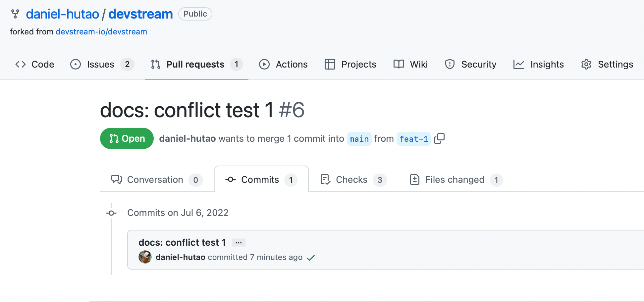Screen dimensions: 644x302
Task: Click the main branch label
Action: click(x=359, y=139)
